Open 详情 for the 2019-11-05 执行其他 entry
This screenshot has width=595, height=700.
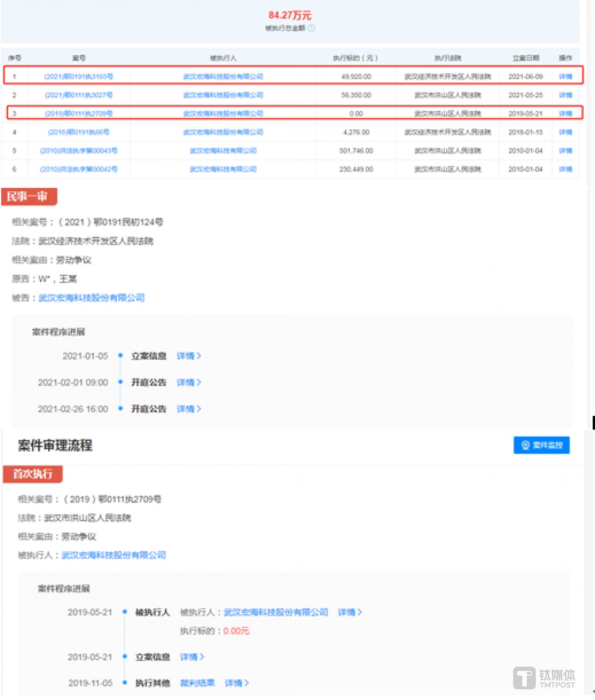coord(237,683)
